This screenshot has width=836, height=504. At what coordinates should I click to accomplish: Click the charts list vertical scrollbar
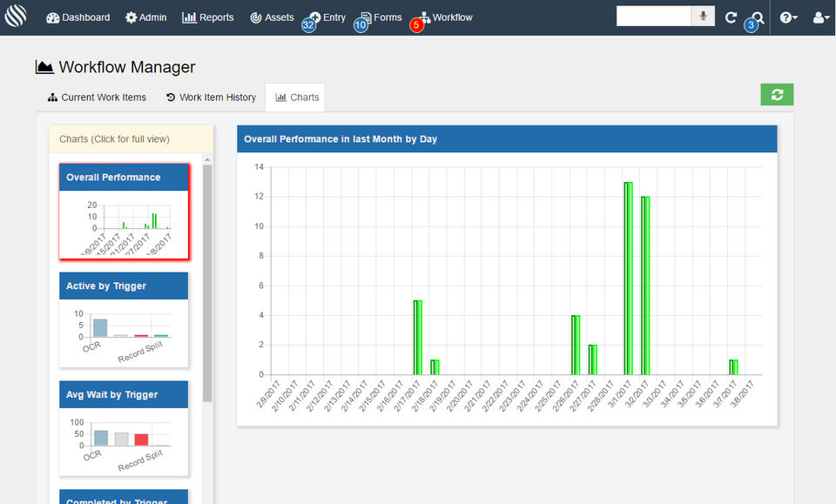[207, 283]
